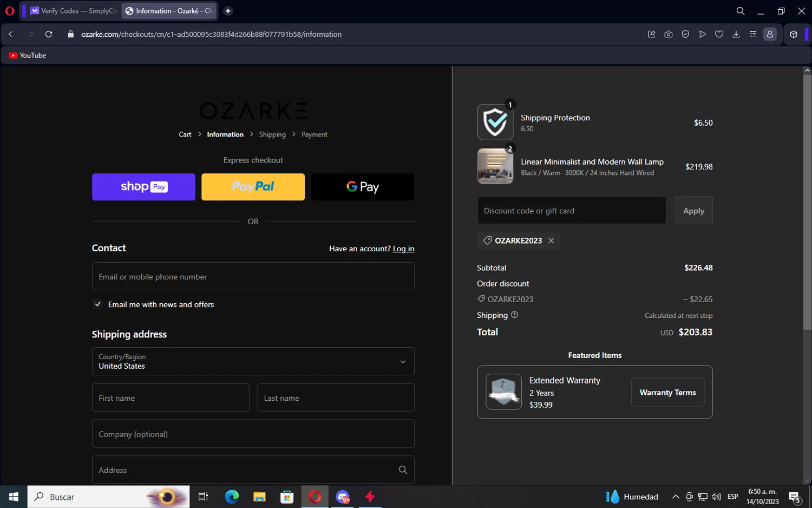Open the extensions cube icon
This screenshot has height=508, width=812.
tap(794, 34)
